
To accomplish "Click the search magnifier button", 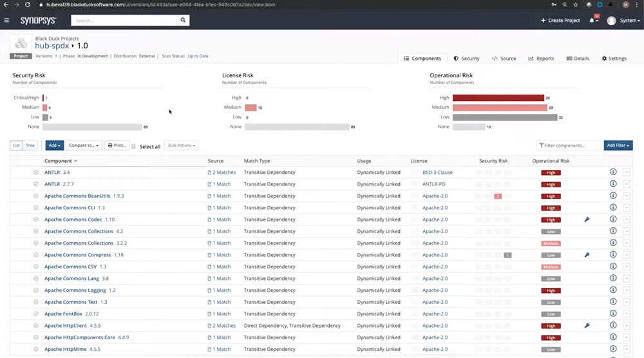I will [184, 21].
